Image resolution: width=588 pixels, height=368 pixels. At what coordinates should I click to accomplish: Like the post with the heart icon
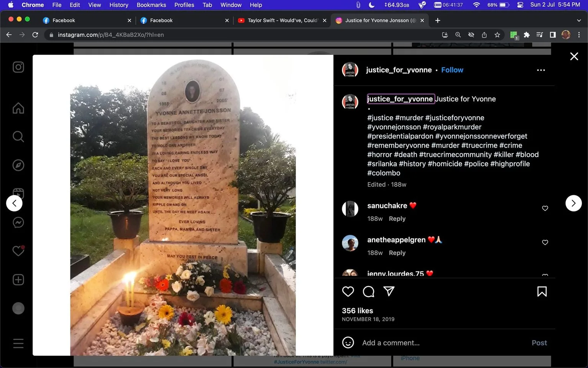[x=348, y=292]
